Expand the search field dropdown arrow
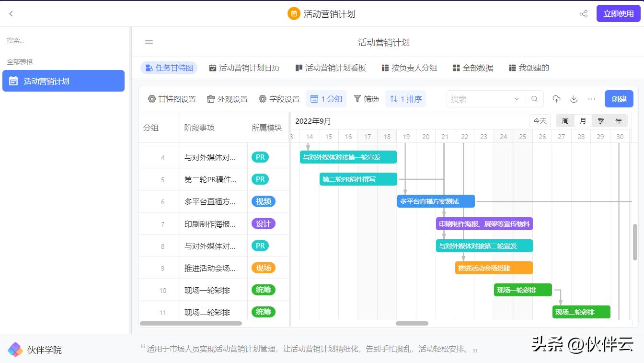644x363 pixels. pyautogui.click(x=517, y=99)
